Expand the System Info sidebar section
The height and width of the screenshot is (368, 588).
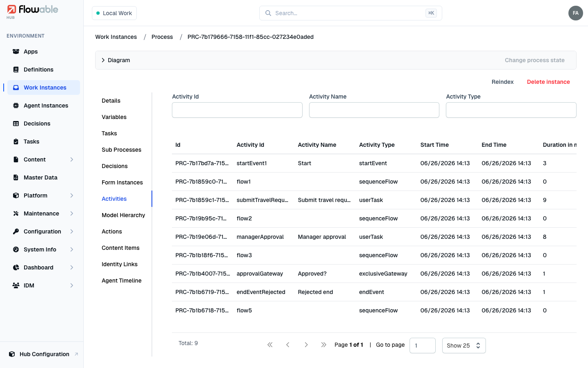72,249
